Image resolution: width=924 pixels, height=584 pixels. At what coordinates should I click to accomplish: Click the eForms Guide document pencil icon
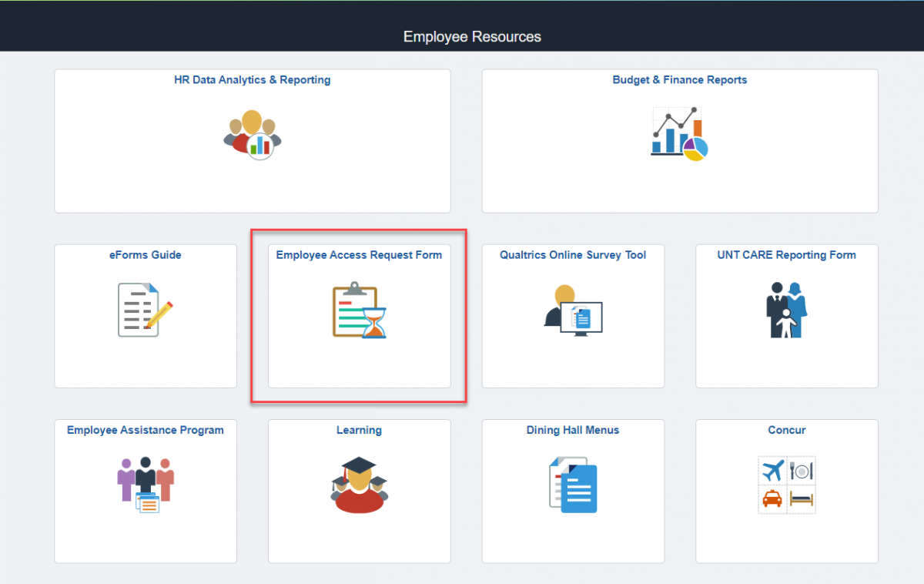point(146,310)
